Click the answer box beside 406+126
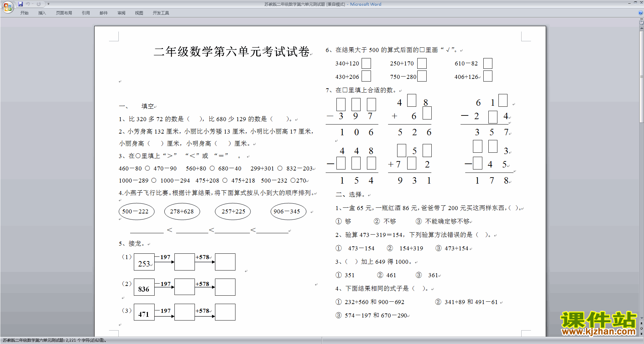Viewport: 644px width, 344px height. (x=488, y=76)
